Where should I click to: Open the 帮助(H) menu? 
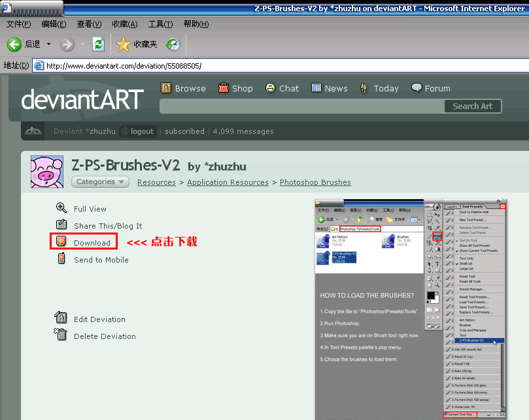tap(196, 24)
